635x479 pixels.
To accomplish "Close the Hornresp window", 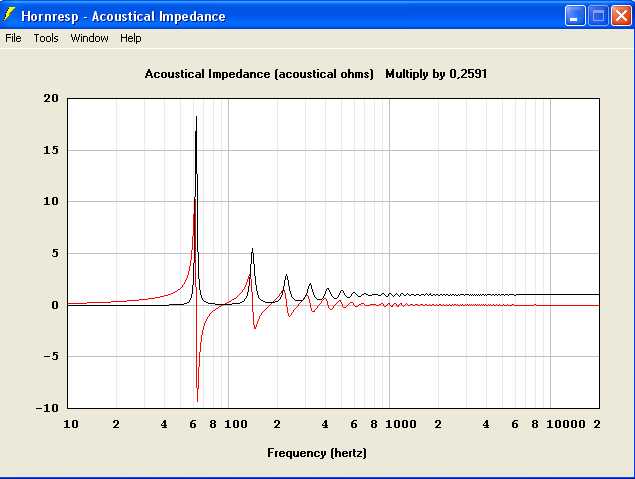I will [619, 16].
